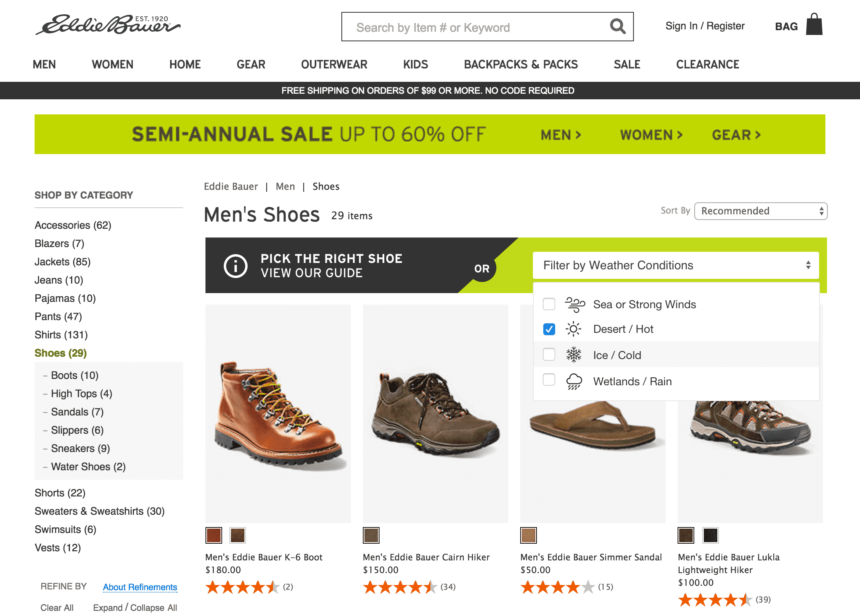Uncheck the Desert / Hot checkbox
The width and height of the screenshot is (860, 616).
(x=549, y=329)
